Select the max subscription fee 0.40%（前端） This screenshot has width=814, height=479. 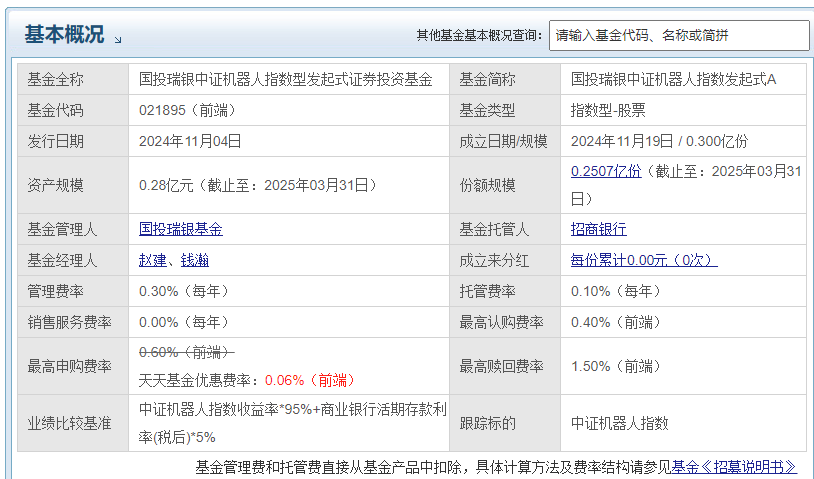(x=616, y=322)
